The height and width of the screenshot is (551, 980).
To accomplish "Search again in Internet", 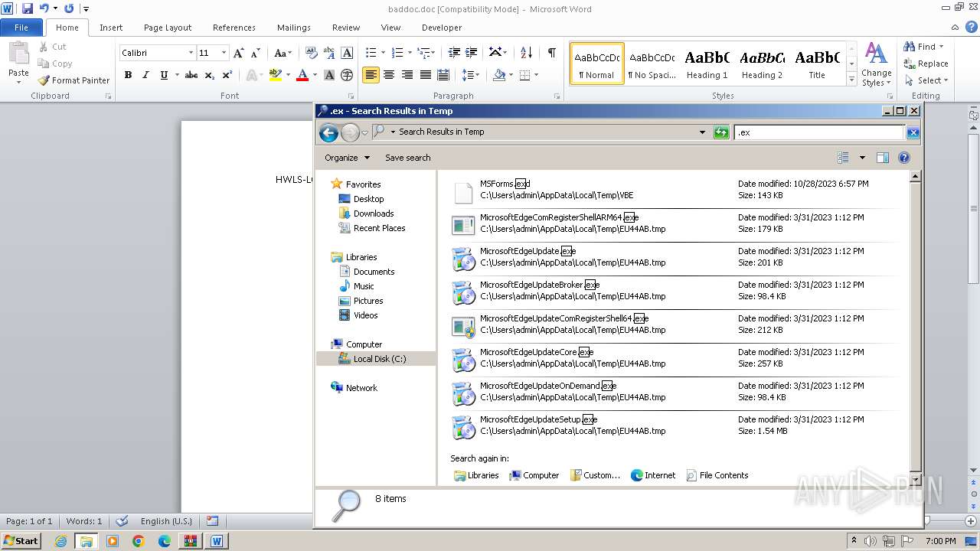I will click(653, 475).
